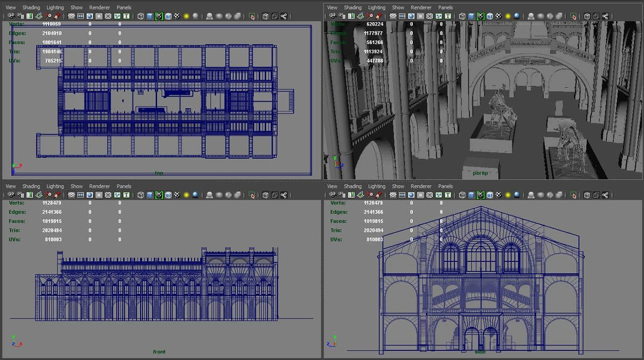The height and width of the screenshot is (360, 644).
Task: Toggle Safe Title in persp panel toolbar
Action: (448, 16)
